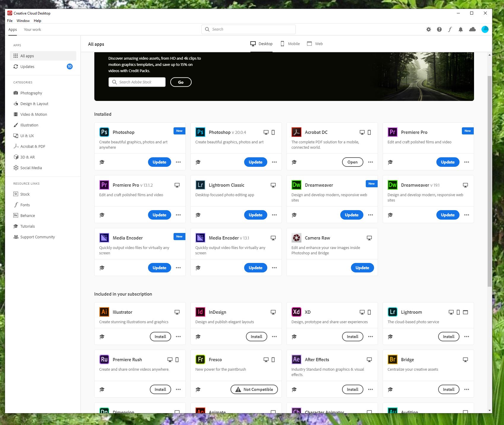
Task: Open more options for Lightroom Classic
Action: click(x=274, y=215)
